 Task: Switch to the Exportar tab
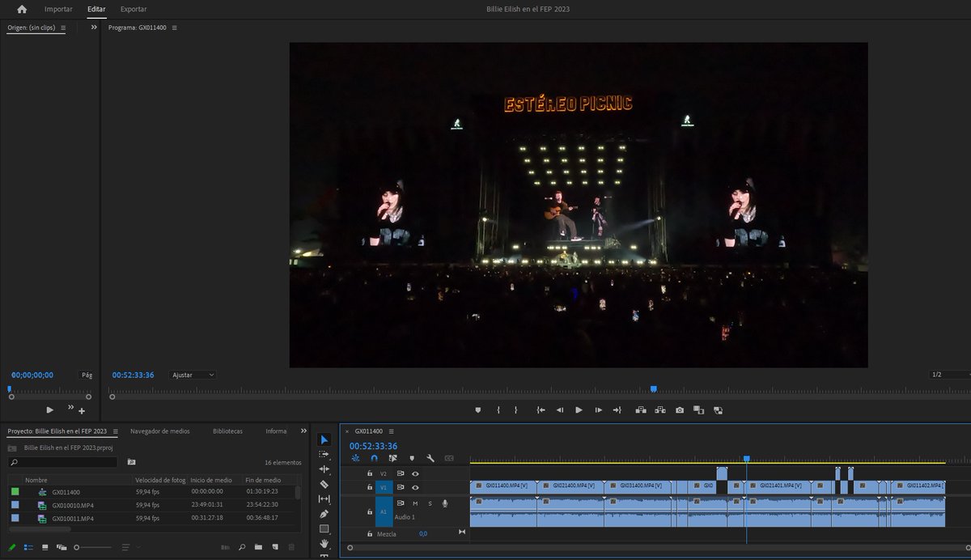(x=134, y=9)
